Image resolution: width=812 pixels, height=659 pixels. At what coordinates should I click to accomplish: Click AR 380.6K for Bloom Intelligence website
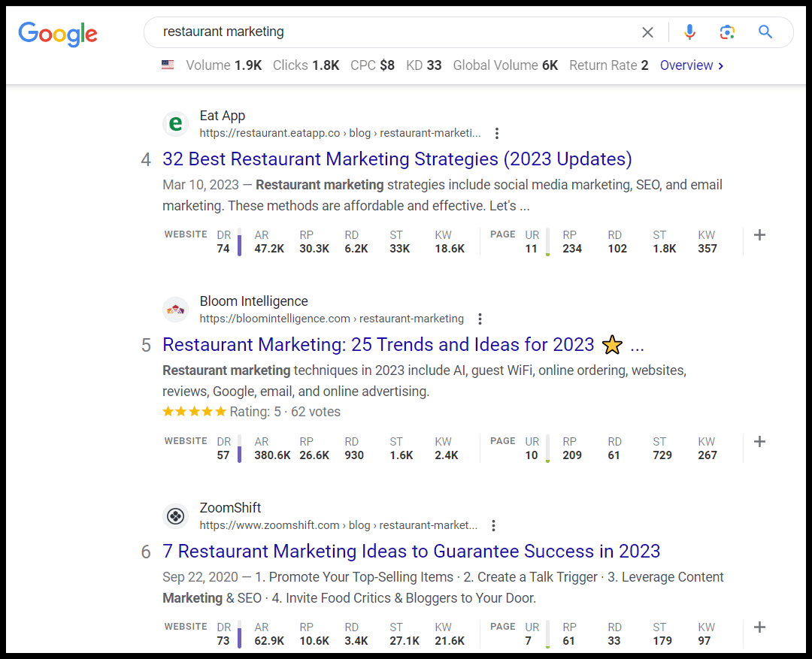272,449
